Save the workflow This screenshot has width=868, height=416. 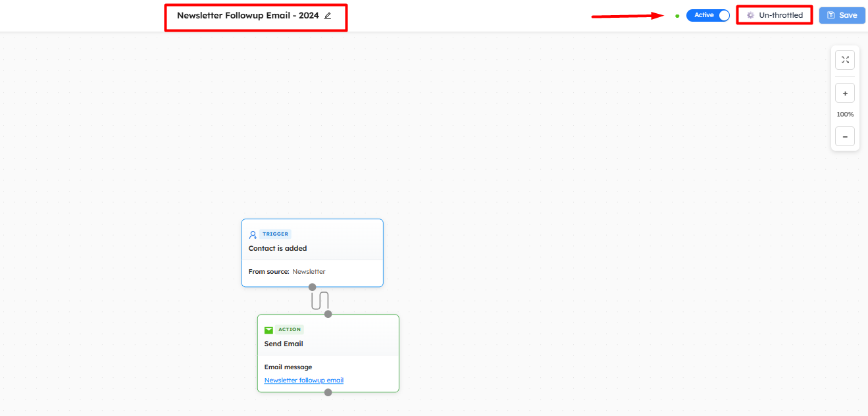click(x=842, y=15)
